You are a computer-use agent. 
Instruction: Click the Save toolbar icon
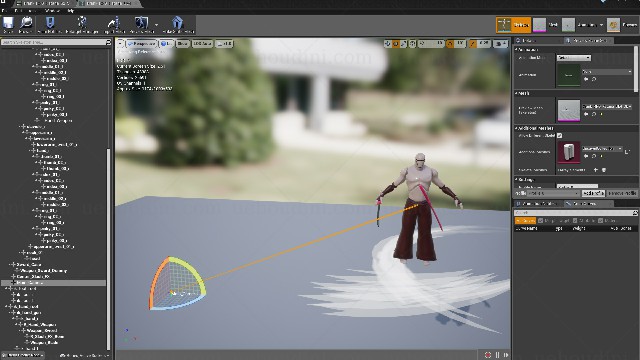(x=8, y=23)
